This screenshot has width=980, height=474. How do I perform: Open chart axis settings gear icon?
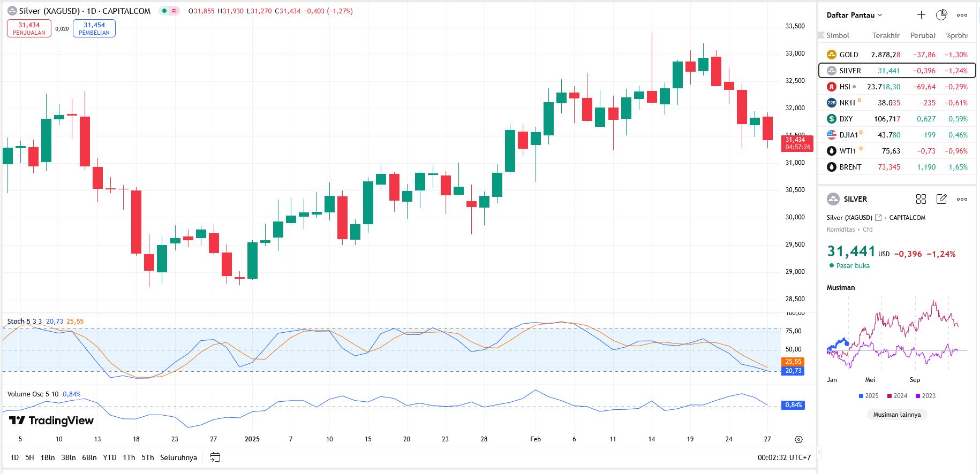pyautogui.click(x=798, y=439)
